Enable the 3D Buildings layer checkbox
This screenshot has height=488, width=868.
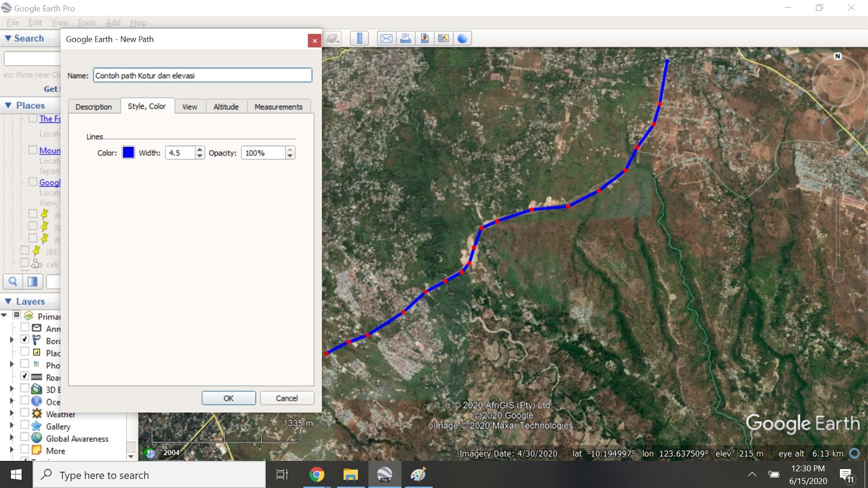(25, 388)
